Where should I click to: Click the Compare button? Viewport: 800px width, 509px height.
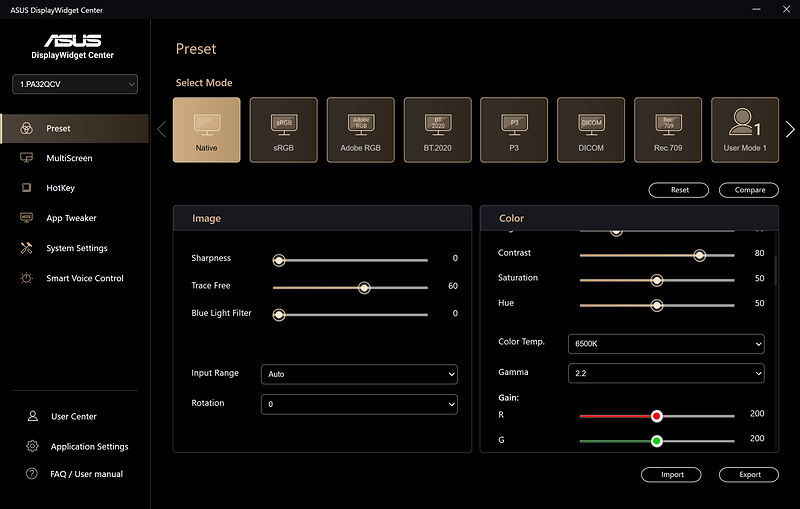[x=749, y=190]
